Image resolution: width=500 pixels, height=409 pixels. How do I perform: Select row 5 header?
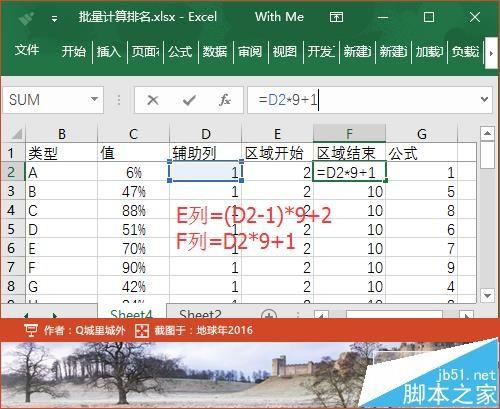coord(12,229)
